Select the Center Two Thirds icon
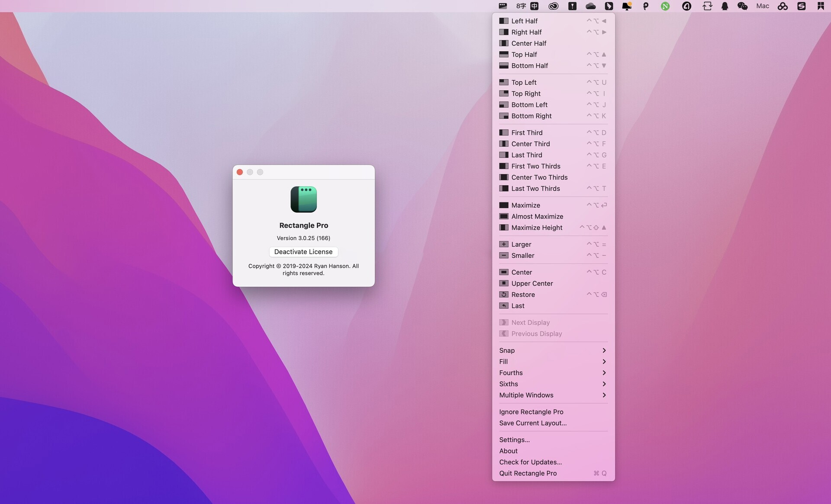Image resolution: width=831 pixels, height=504 pixels. 504,177
